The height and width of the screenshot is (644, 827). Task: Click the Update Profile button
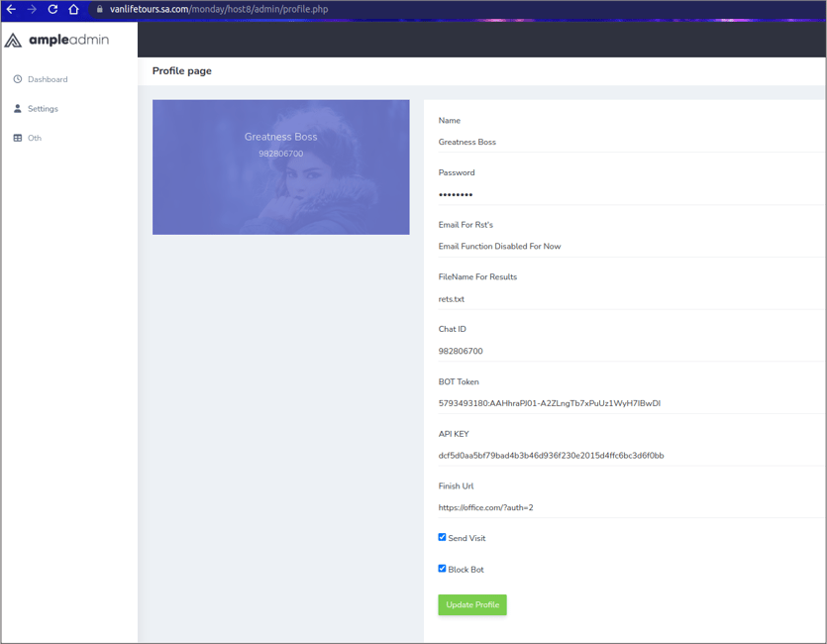(x=472, y=604)
